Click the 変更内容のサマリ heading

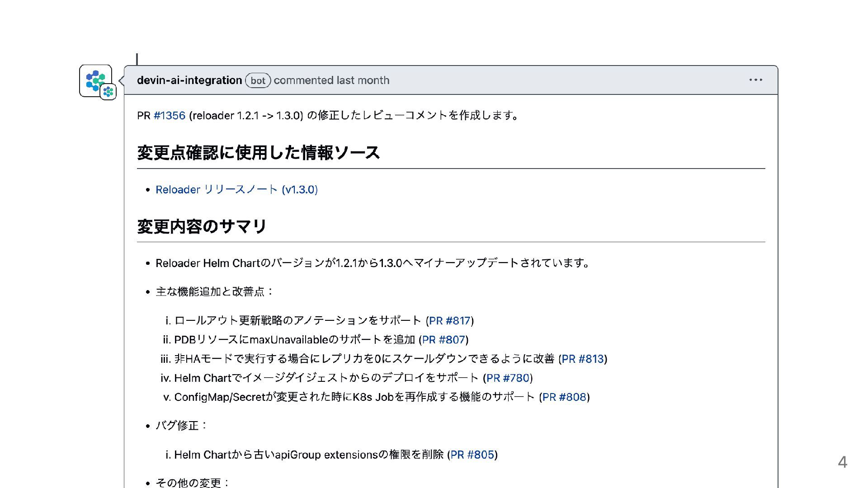pos(202,226)
